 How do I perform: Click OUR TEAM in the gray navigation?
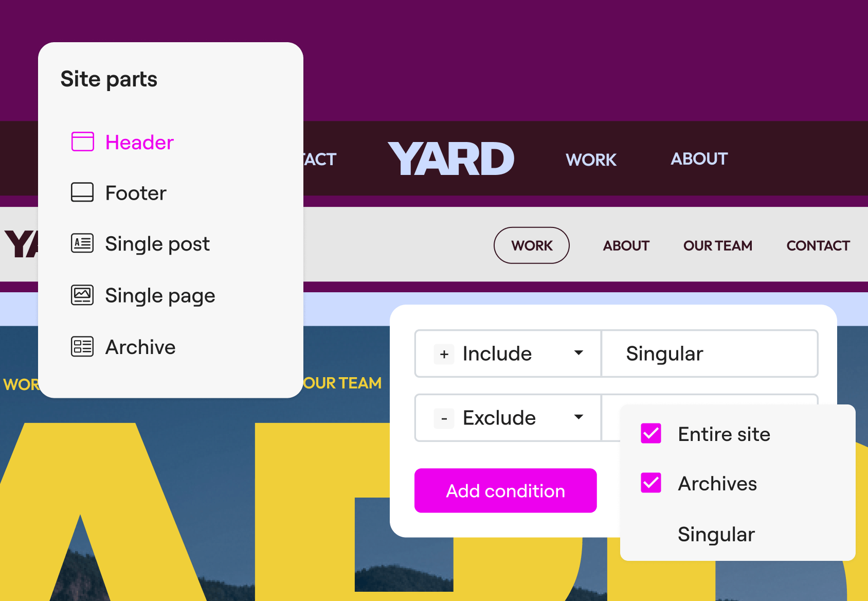tap(718, 245)
